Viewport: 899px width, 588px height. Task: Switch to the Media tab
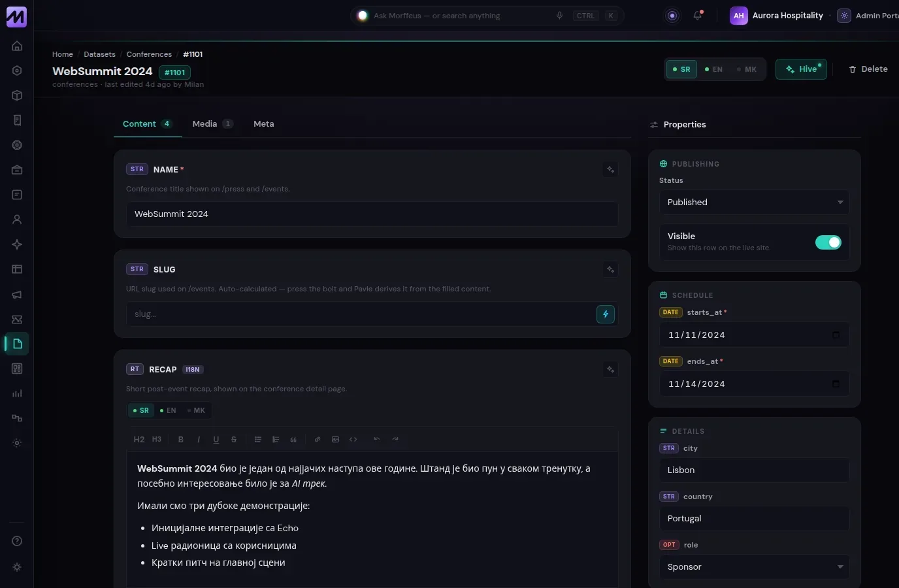coord(212,124)
